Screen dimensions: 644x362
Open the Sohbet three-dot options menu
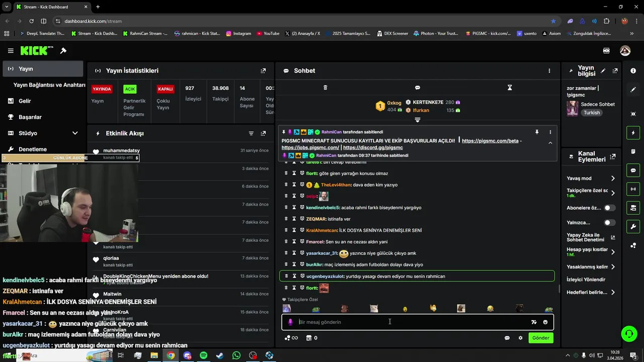549,71
